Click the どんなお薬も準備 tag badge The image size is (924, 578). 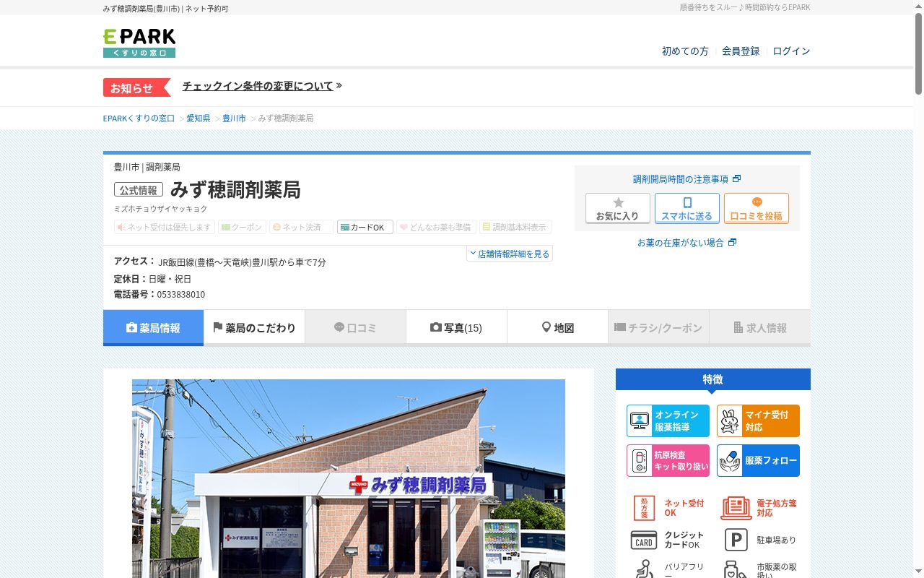click(x=436, y=227)
